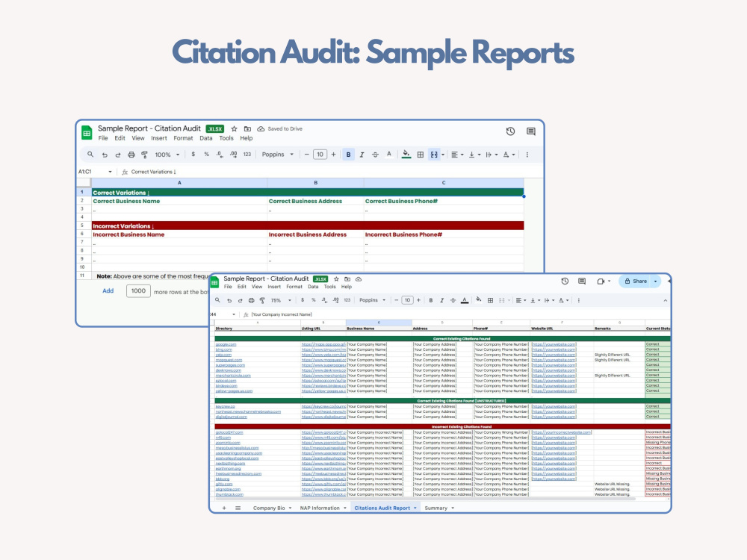Star the front window document

pos(336,279)
